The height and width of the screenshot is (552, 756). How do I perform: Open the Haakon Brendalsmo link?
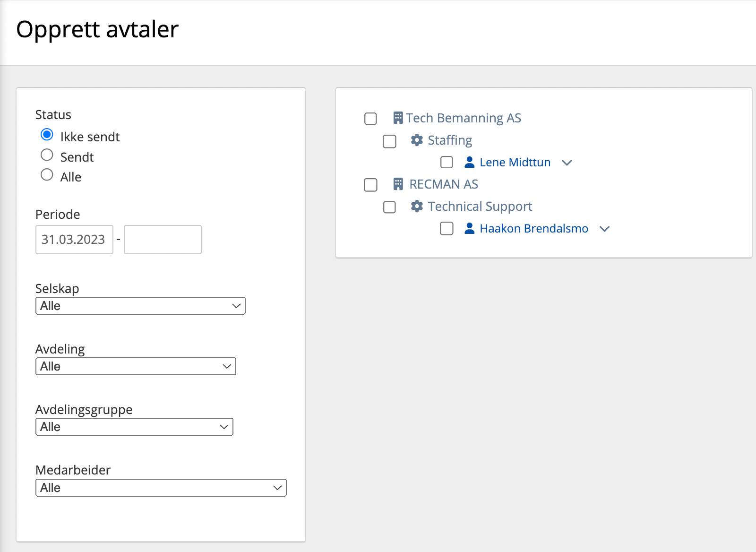(534, 229)
